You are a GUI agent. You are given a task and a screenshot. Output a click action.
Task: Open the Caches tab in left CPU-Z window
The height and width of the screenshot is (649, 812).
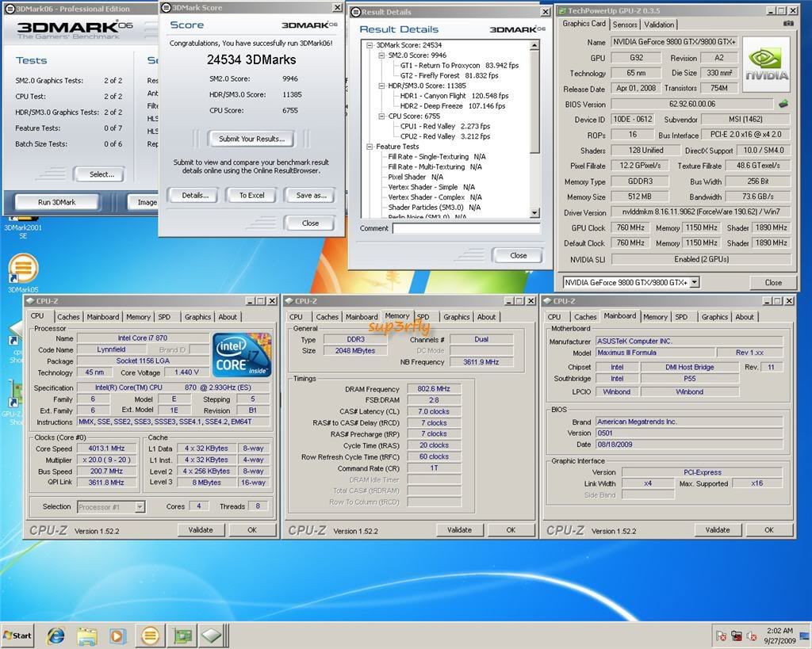click(68, 317)
